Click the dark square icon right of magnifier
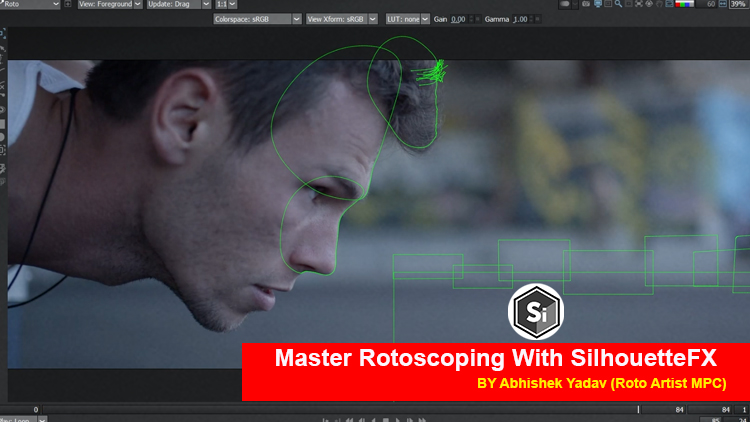The height and width of the screenshot is (422, 750). click(x=629, y=4)
